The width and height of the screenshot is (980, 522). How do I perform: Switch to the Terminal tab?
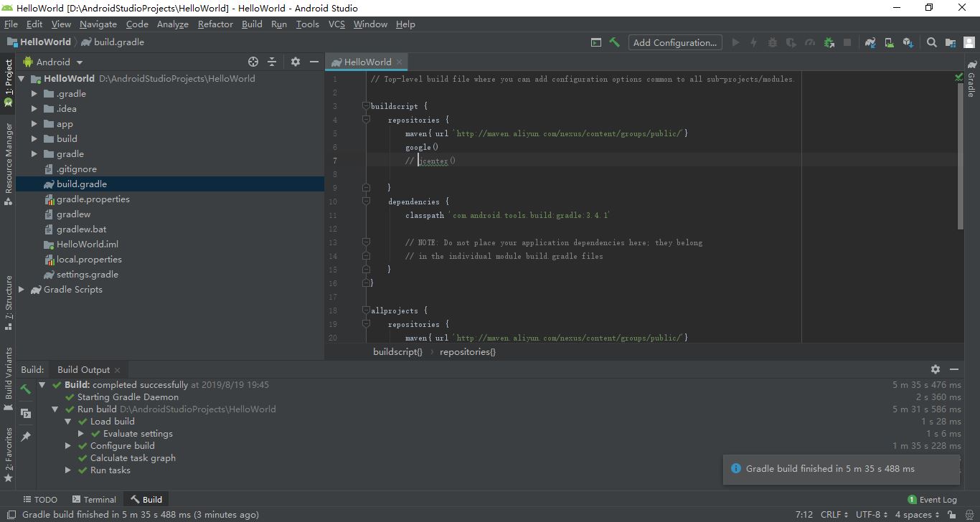[x=94, y=499]
